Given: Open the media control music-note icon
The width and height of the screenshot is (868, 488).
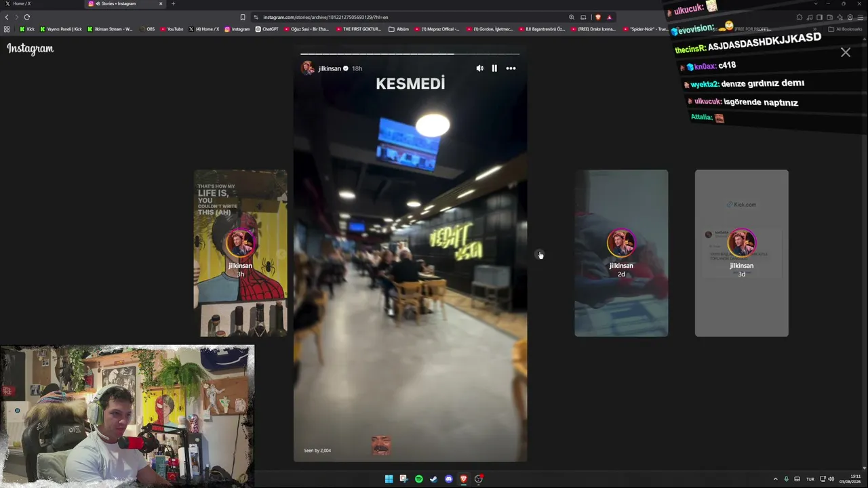Looking at the screenshot, I should (810, 17).
